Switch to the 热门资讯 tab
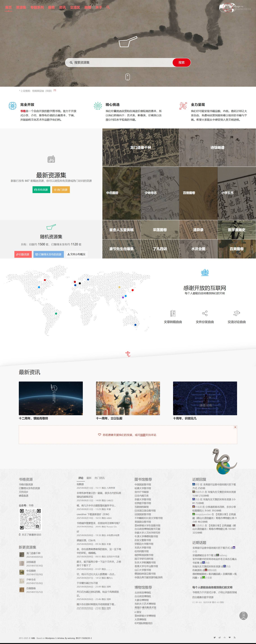Screen dimensions: 256x644 coord(100,478)
